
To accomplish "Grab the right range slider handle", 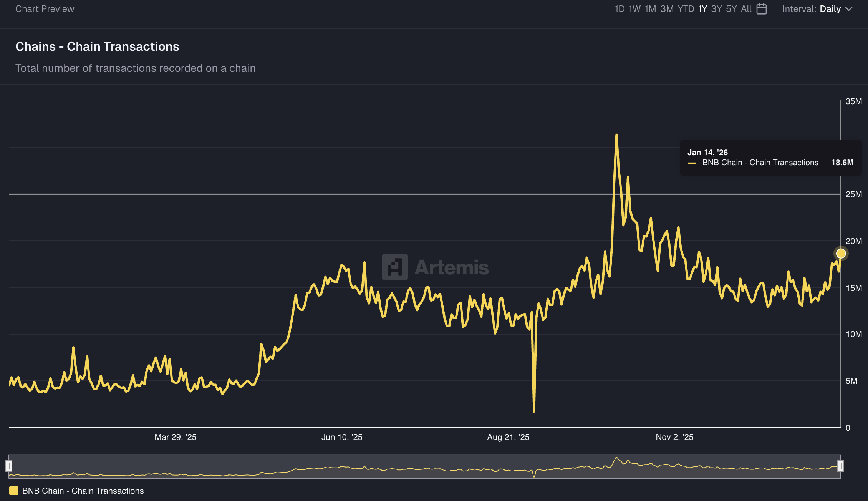I will (840, 466).
